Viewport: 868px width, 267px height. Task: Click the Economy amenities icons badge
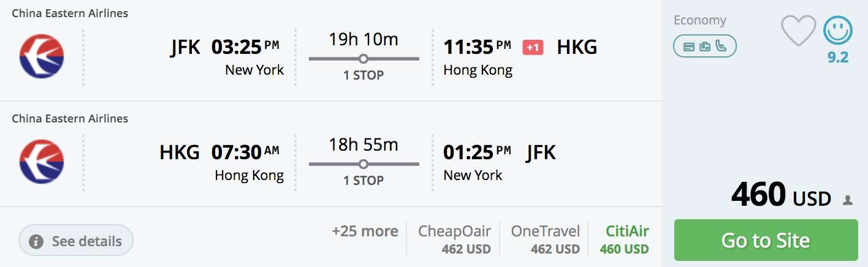point(705,46)
